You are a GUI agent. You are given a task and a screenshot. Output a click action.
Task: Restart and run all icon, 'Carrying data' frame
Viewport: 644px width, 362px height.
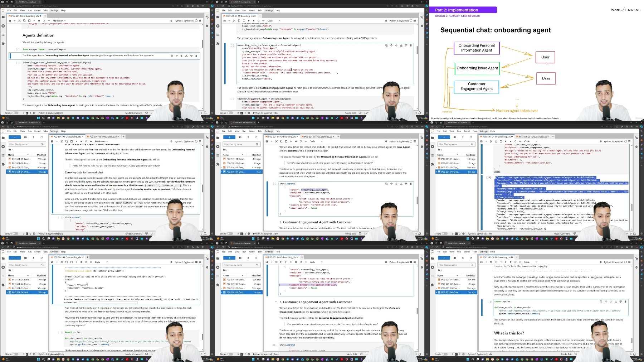91,141
